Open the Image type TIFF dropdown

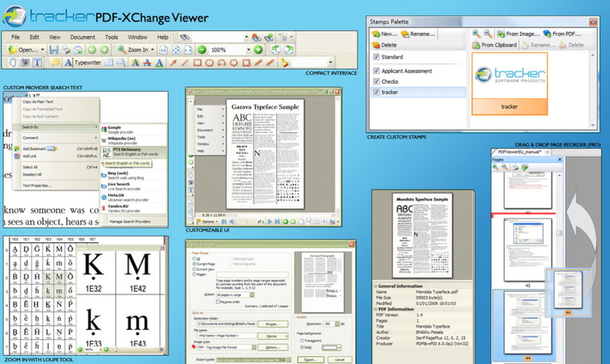(254, 347)
